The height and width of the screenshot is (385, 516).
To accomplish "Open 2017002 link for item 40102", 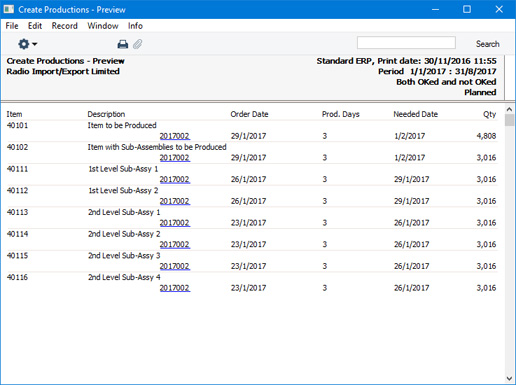I will pyautogui.click(x=175, y=158).
